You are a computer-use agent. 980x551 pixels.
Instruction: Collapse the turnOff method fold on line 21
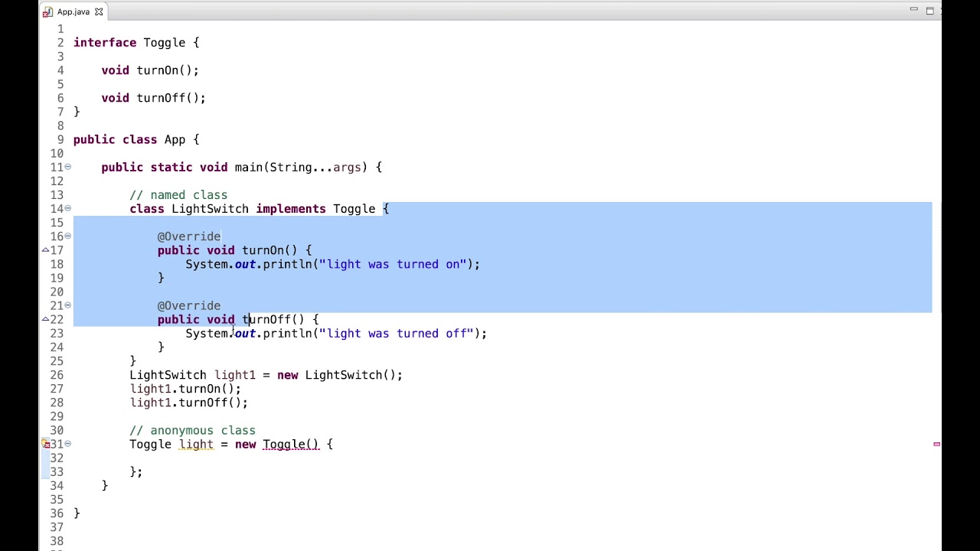pyautogui.click(x=68, y=305)
